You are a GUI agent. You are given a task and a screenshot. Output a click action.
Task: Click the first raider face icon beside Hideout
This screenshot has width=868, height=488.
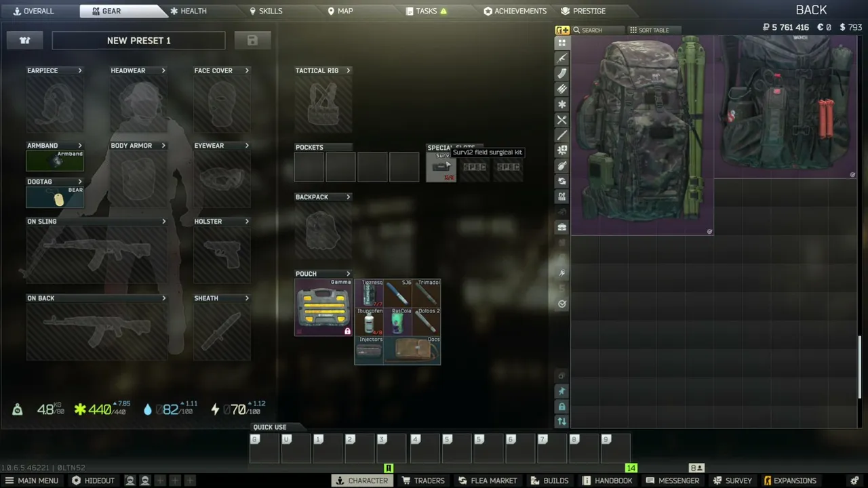click(x=130, y=481)
